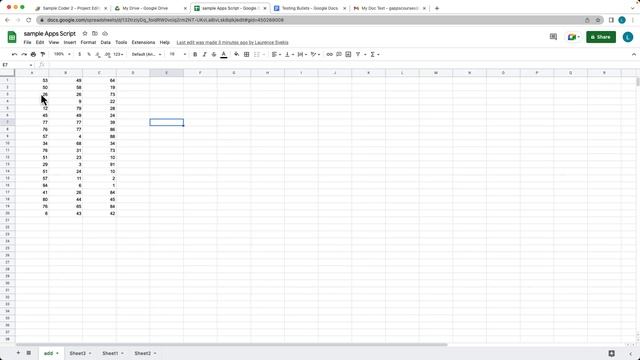Open the Extensions menu

(143, 42)
